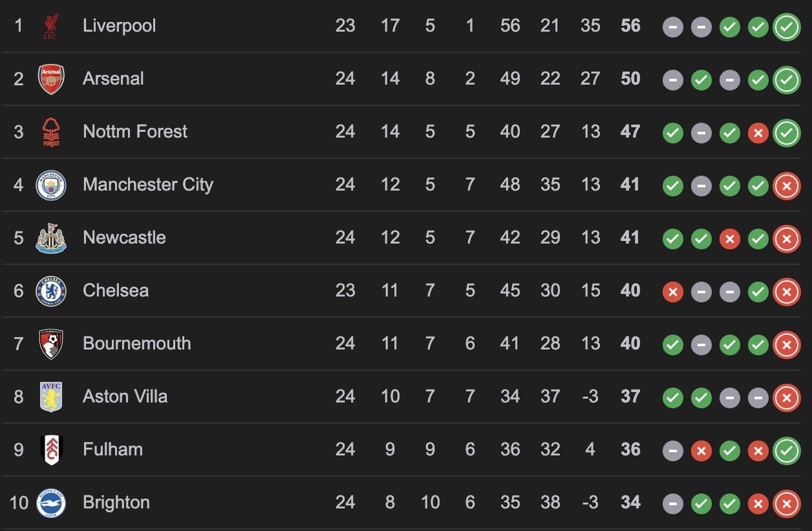
Task: Click the Brighton club crest
Action: point(50,503)
